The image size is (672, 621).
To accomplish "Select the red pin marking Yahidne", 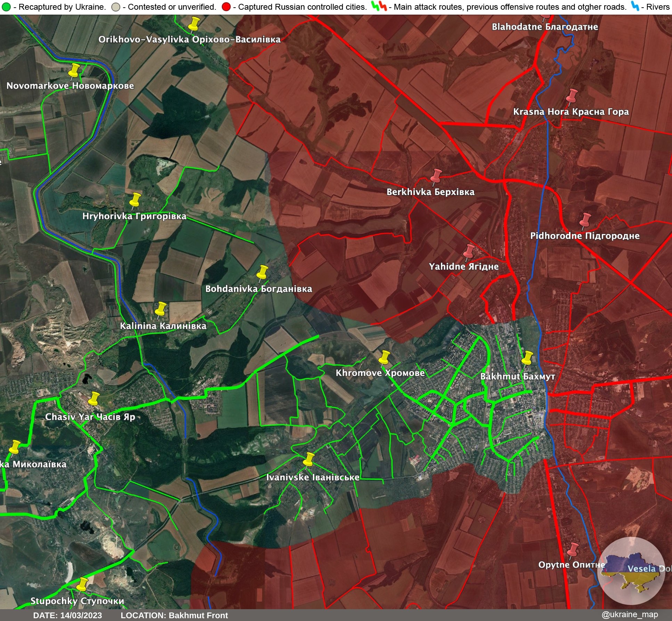I will tap(469, 251).
